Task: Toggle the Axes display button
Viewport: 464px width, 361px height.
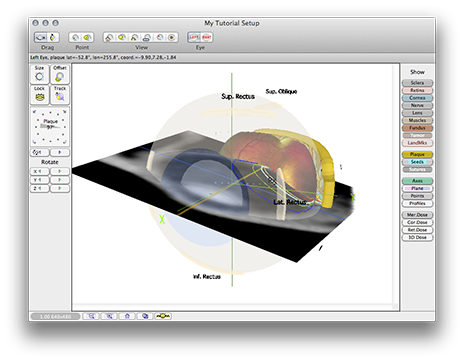Action: [x=417, y=181]
